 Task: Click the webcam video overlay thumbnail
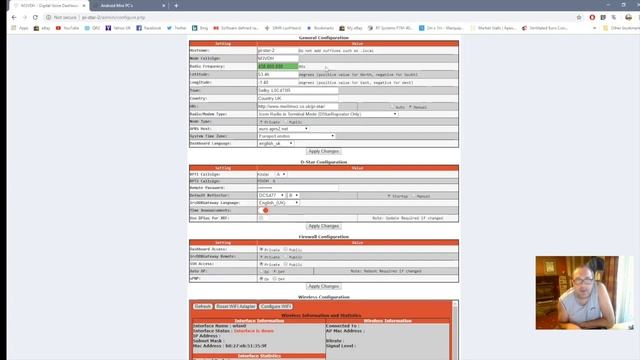584,293
